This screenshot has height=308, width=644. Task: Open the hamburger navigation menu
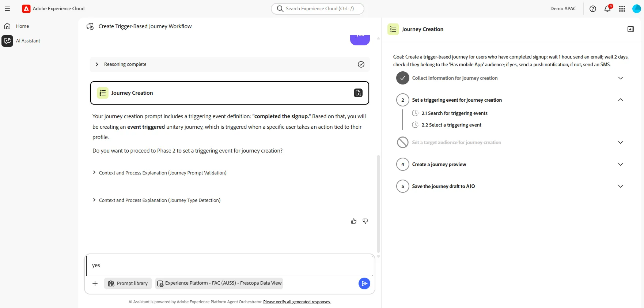[7, 9]
